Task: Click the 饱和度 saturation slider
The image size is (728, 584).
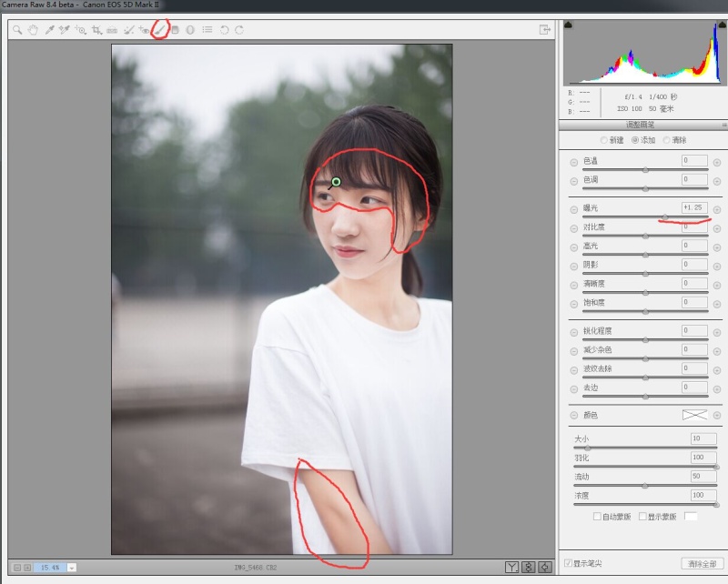Action: click(645, 311)
